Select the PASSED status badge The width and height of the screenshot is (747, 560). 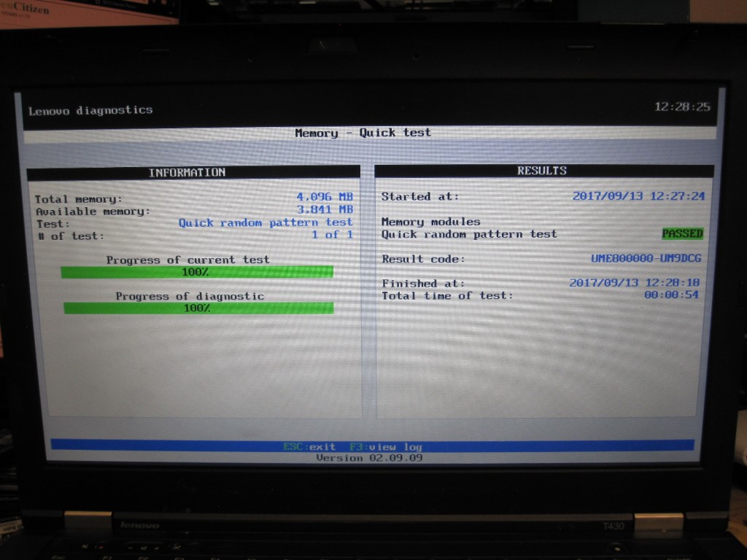(682, 233)
